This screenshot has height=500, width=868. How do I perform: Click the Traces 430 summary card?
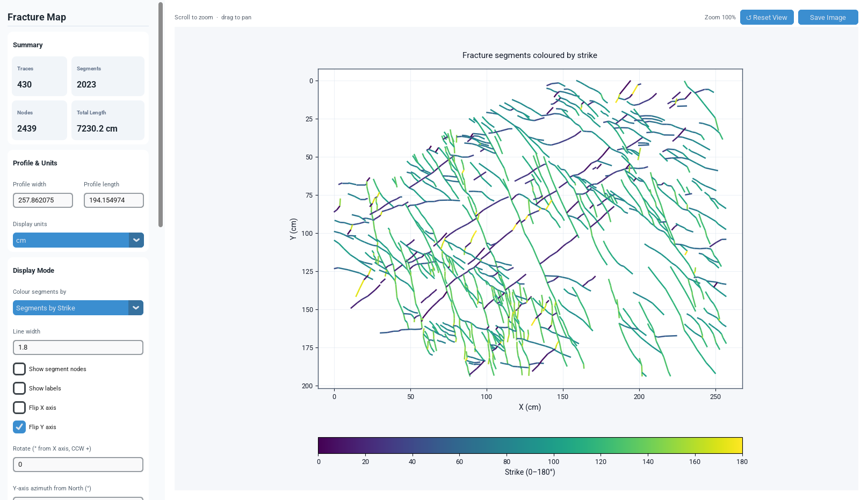[40, 76]
